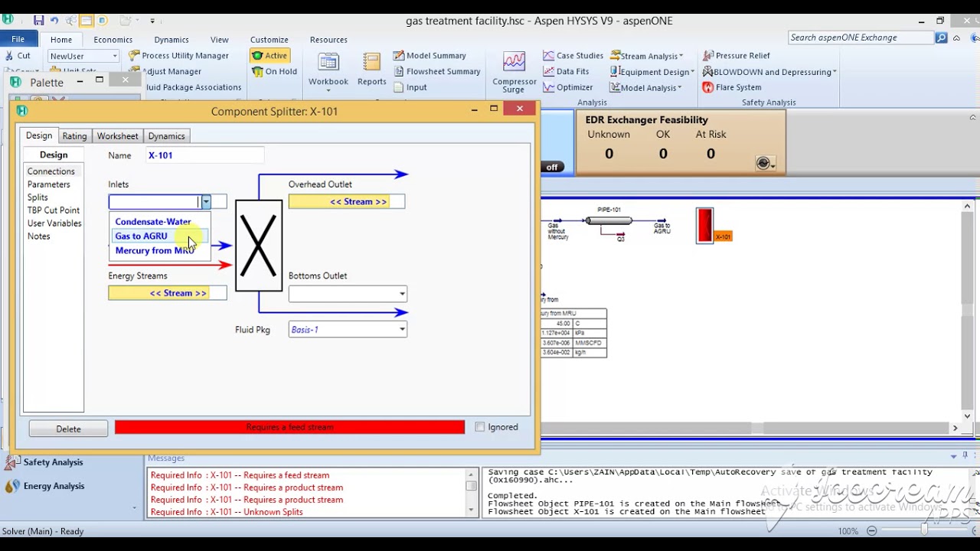Launch the Flare System tool
This screenshot has width=980, height=551.
(731, 87)
